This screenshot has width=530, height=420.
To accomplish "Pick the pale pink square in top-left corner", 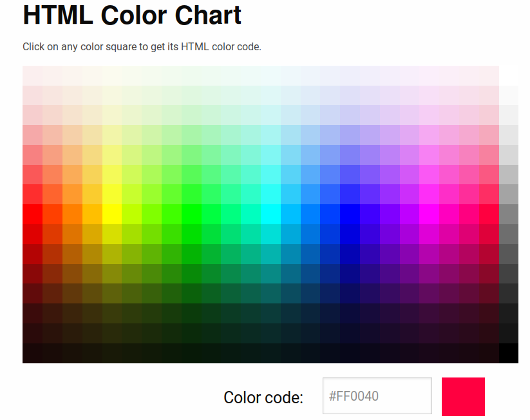I will [x=32, y=76].
